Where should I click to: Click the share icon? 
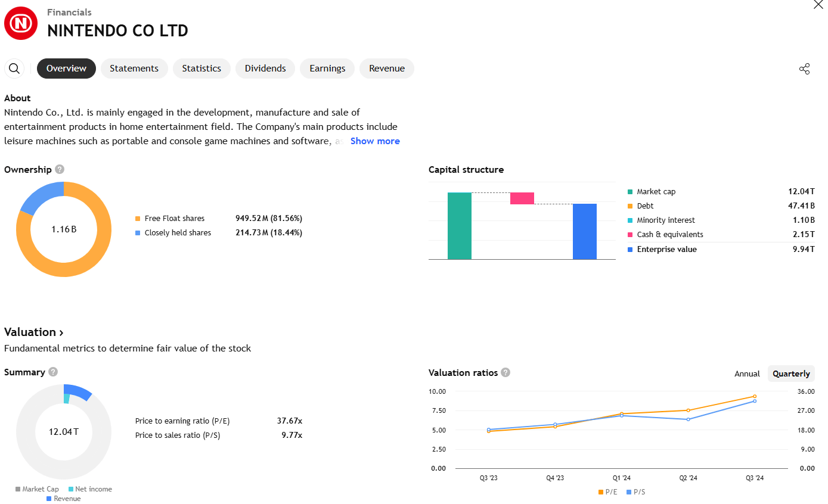(x=804, y=69)
